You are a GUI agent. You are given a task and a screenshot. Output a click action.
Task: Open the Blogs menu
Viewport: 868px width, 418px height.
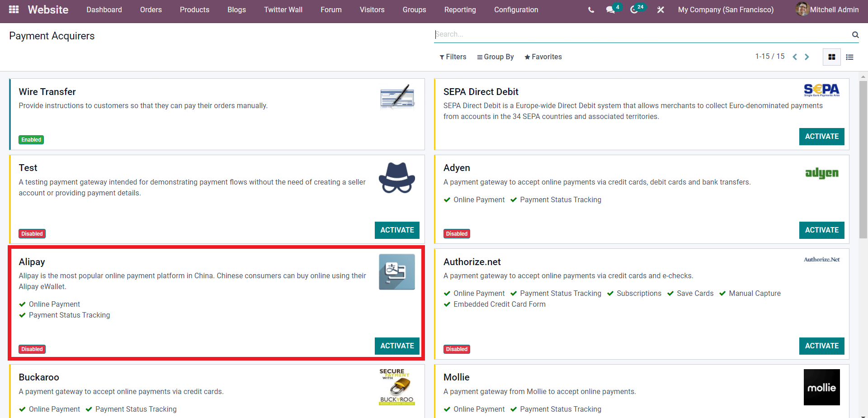click(x=236, y=9)
